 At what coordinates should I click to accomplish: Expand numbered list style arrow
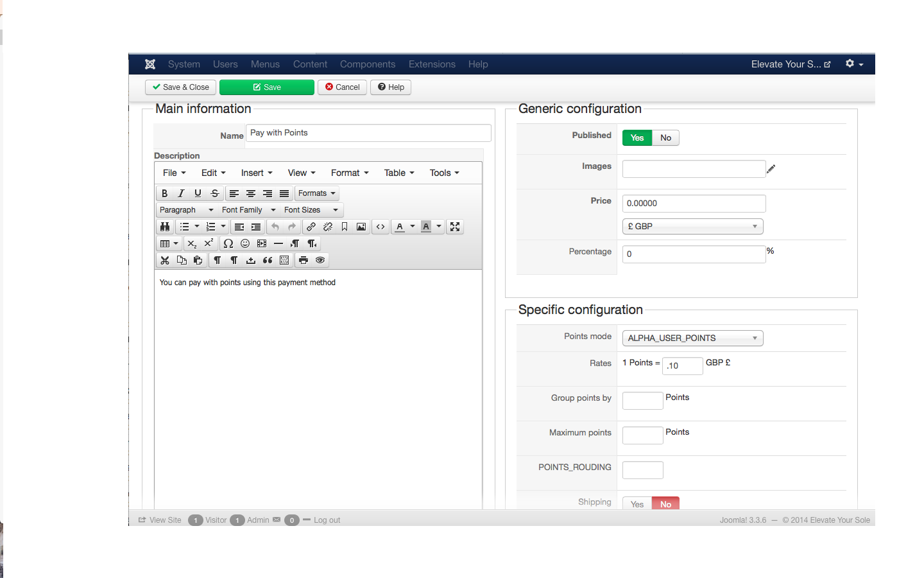click(223, 227)
